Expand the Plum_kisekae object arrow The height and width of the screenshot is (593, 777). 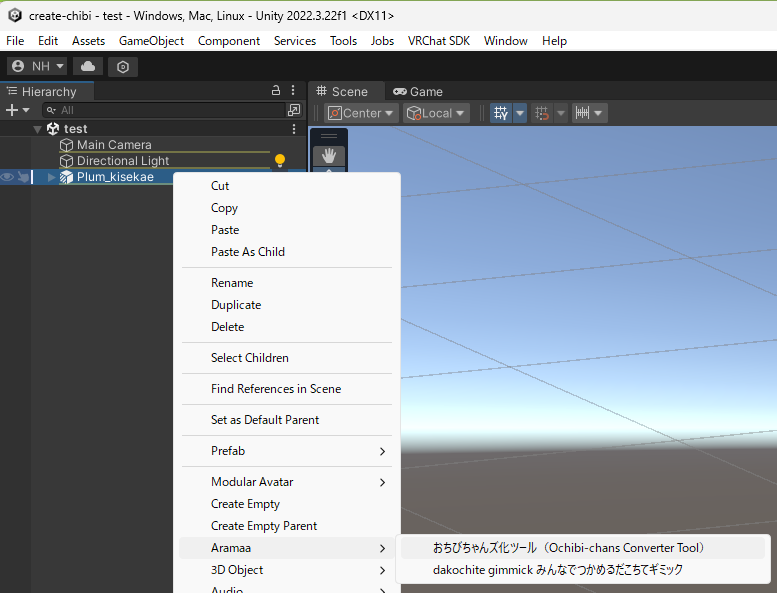(x=51, y=177)
